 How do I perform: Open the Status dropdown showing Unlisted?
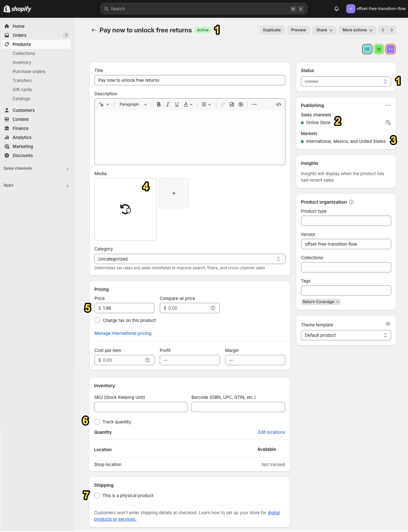click(x=346, y=81)
